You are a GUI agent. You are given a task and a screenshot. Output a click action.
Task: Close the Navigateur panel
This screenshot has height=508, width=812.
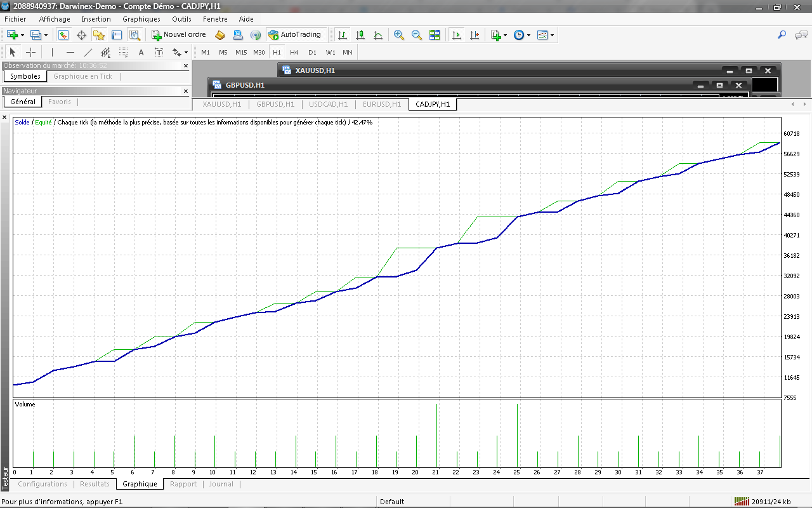click(186, 91)
